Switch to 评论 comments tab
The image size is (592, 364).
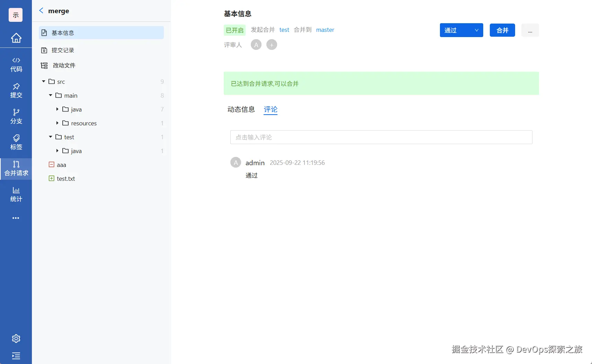click(271, 109)
